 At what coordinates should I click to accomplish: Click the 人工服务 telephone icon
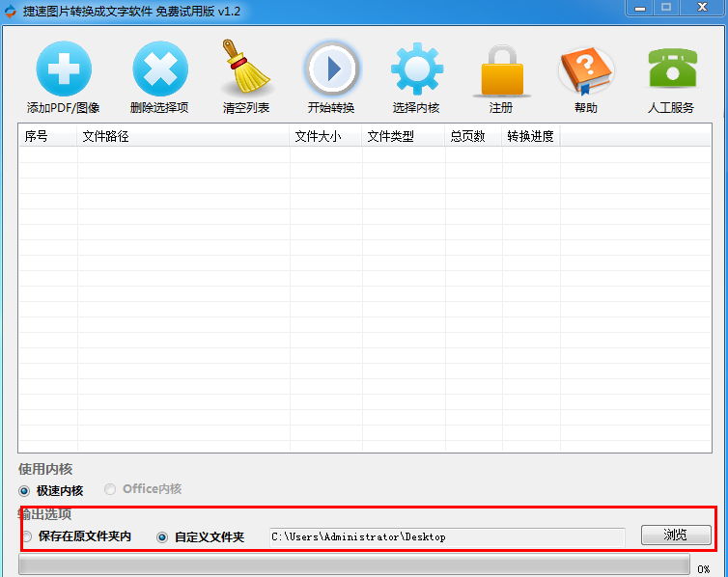[x=672, y=68]
